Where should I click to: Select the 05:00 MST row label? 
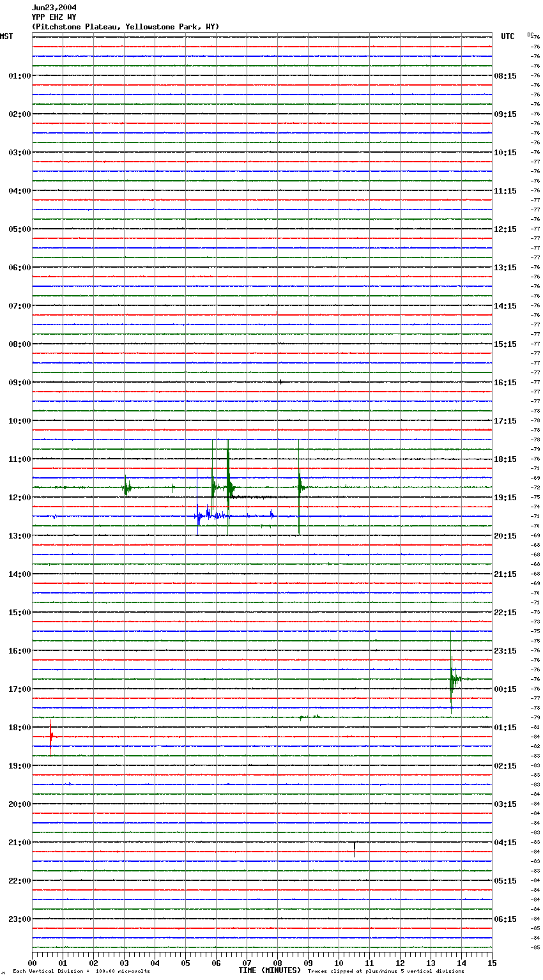coord(19,229)
